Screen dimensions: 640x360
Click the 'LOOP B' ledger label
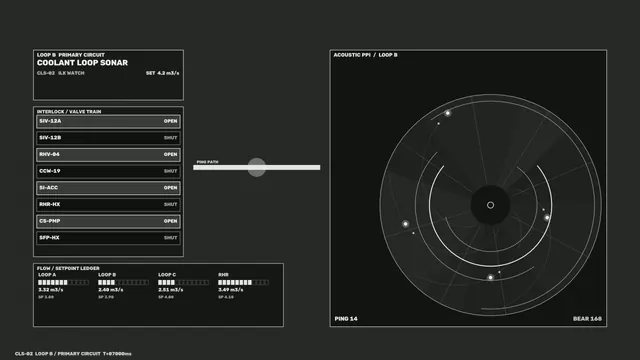(107, 275)
